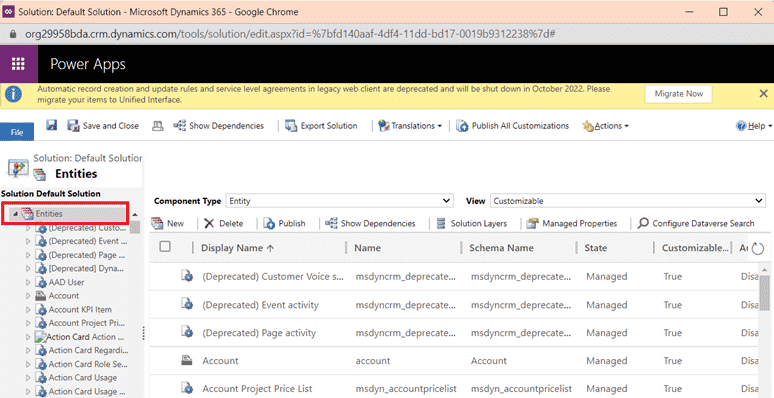Screen dimensions: 774x398
Task: Sort by State column header
Action: coord(596,248)
